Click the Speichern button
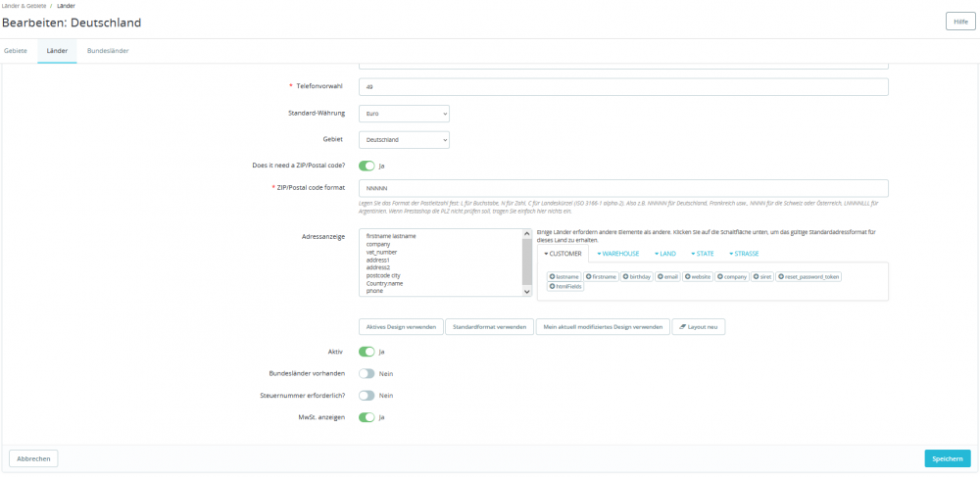The height and width of the screenshot is (477, 980). pyautogui.click(x=948, y=458)
